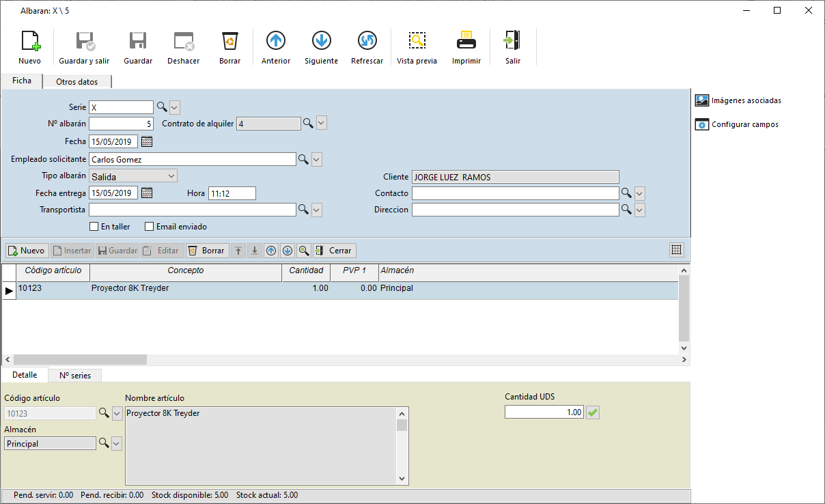Search Empleado solicitante with its magnifier icon

tap(303, 159)
